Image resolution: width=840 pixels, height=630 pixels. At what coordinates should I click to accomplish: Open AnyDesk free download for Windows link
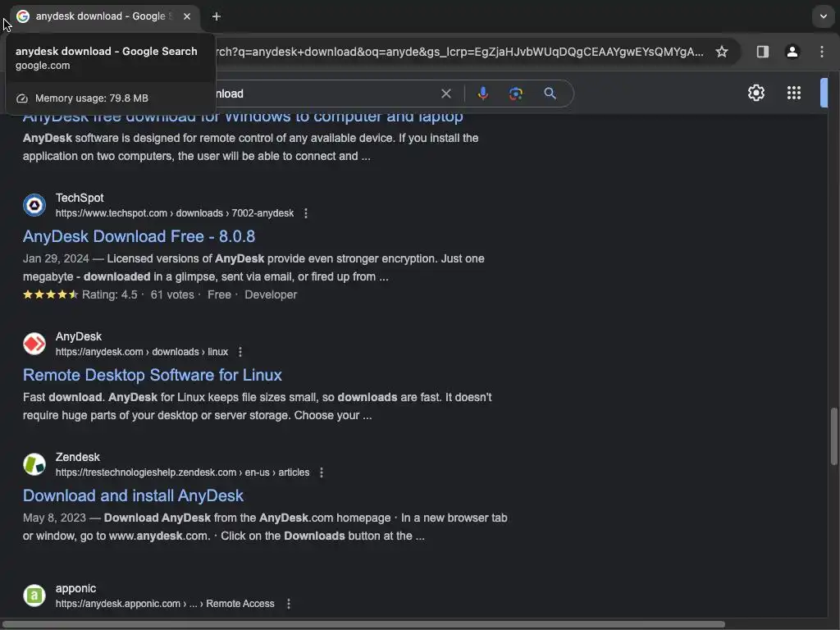[243, 116]
